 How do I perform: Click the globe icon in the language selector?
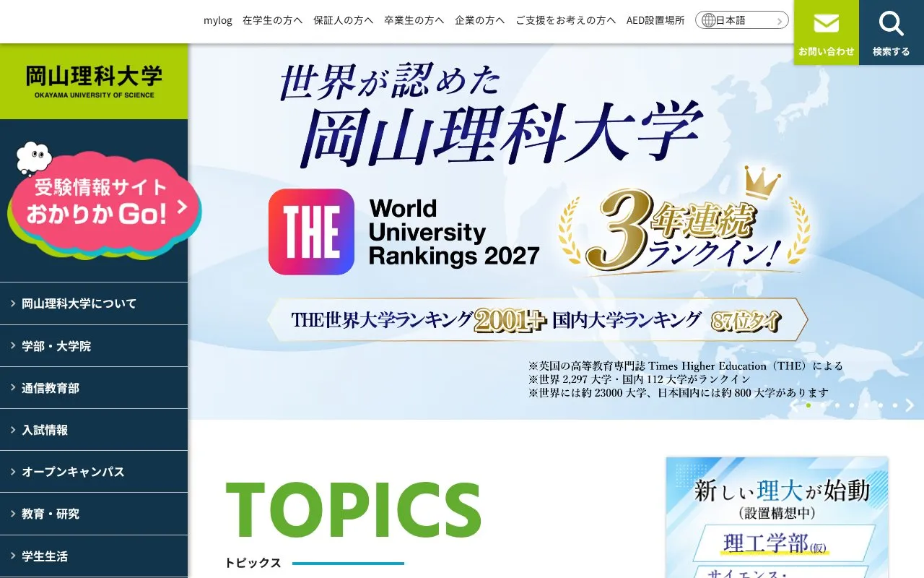click(708, 20)
